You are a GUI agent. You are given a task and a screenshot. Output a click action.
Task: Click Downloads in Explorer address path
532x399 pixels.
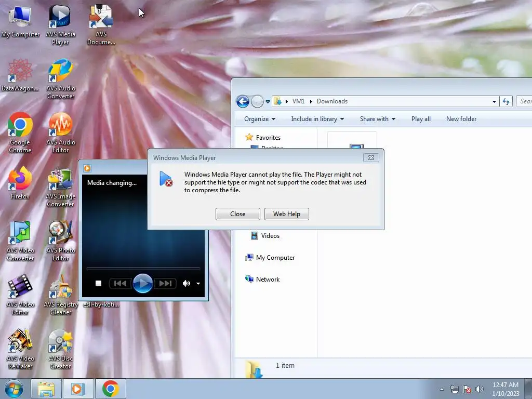(332, 101)
